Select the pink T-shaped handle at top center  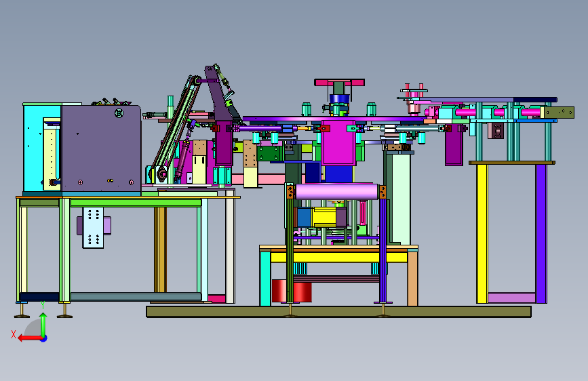tap(339, 83)
